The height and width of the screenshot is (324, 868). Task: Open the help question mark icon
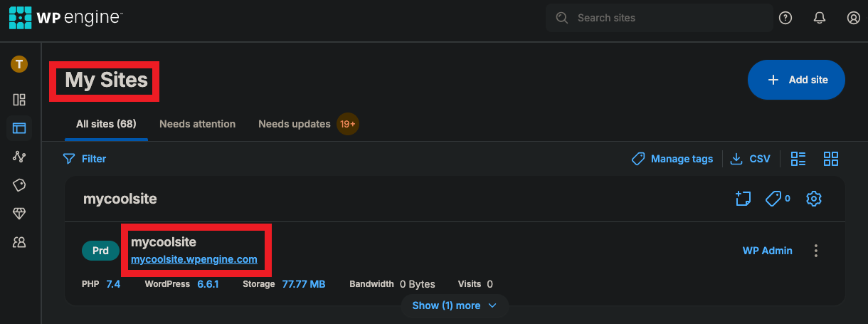tap(785, 18)
